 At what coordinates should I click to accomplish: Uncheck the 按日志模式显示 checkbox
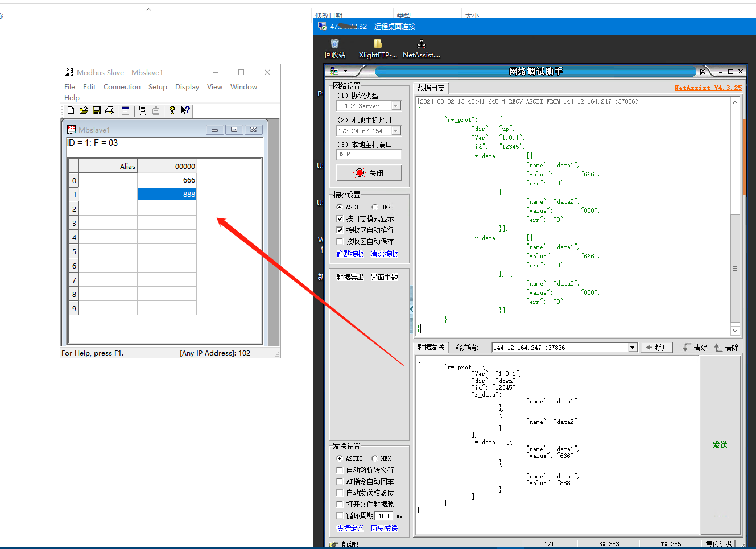pyautogui.click(x=340, y=218)
